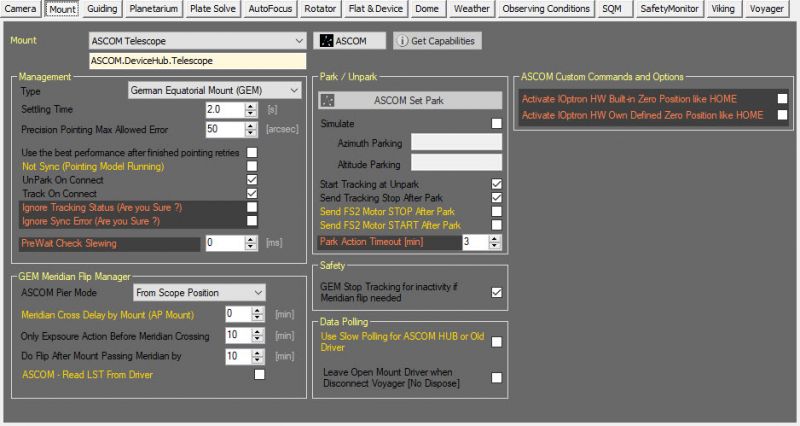The width and height of the screenshot is (800, 426).
Task: Enable ASCOM Read LST From Driver checkbox
Action: [260, 374]
